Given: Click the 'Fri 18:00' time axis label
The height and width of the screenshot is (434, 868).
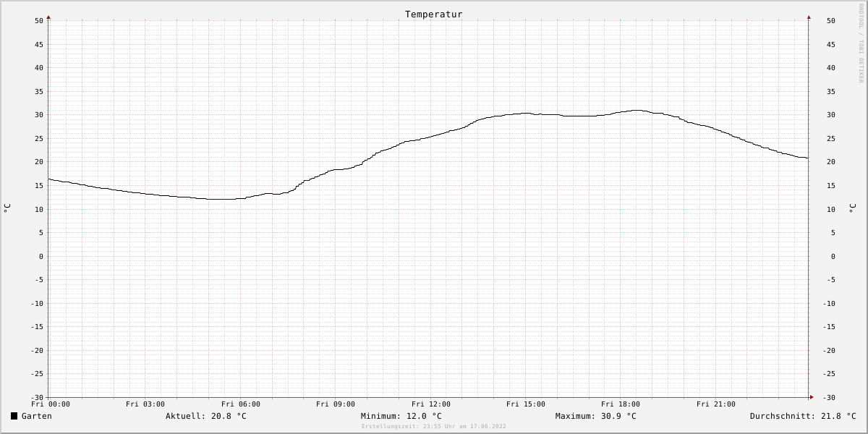Looking at the screenshot, I should 621,404.
